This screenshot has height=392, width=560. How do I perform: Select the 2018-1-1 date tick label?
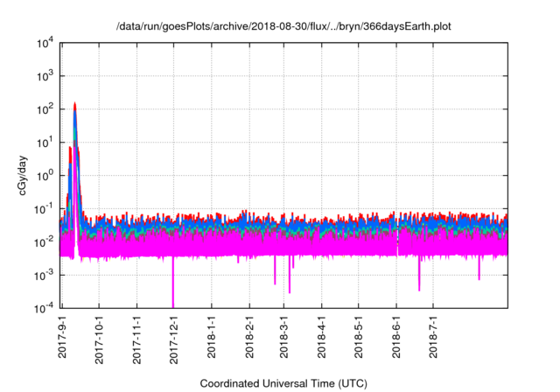click(212, 339)
